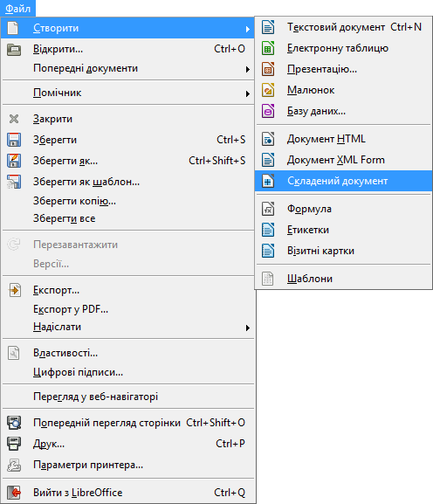Click the Exit LibreOffice (Вийти) icon
The width and height of the screenshot is (433, 504).
tap(14, 493)
